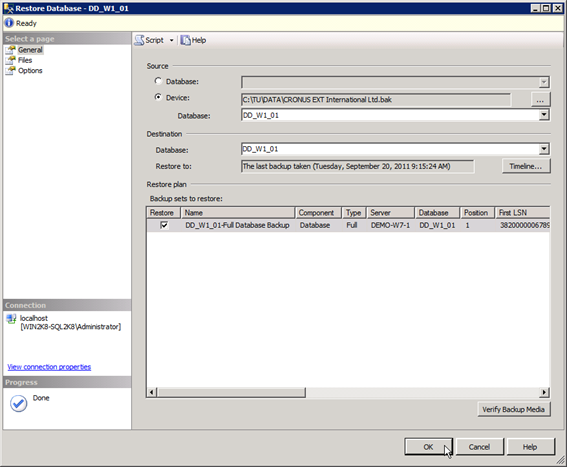Open the Timeline dialog
The image size is (567, 467).
[x=526, y=166]
